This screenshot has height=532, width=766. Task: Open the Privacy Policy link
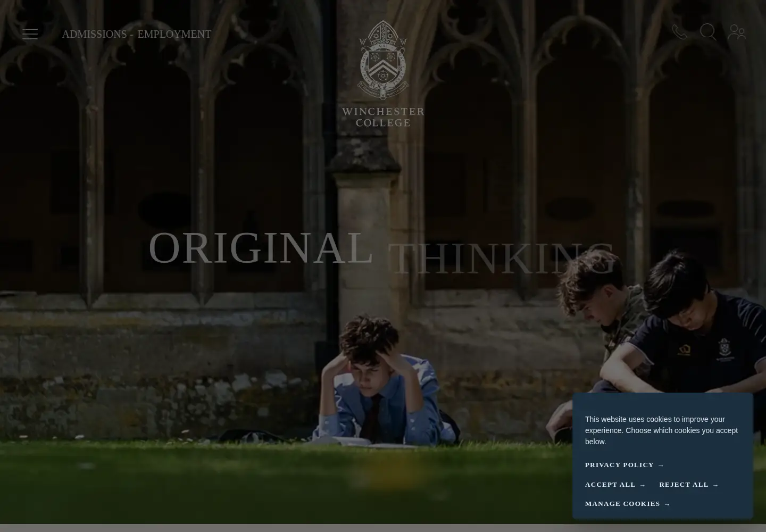625,465
